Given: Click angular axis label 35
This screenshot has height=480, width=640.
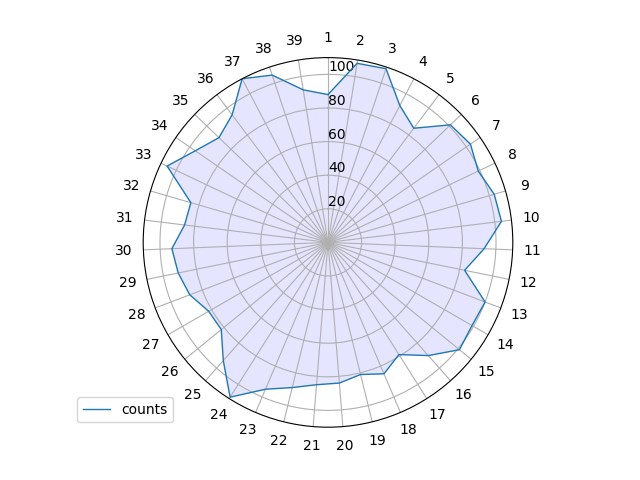Looking at the screenshot, I should tap(180, 100).
